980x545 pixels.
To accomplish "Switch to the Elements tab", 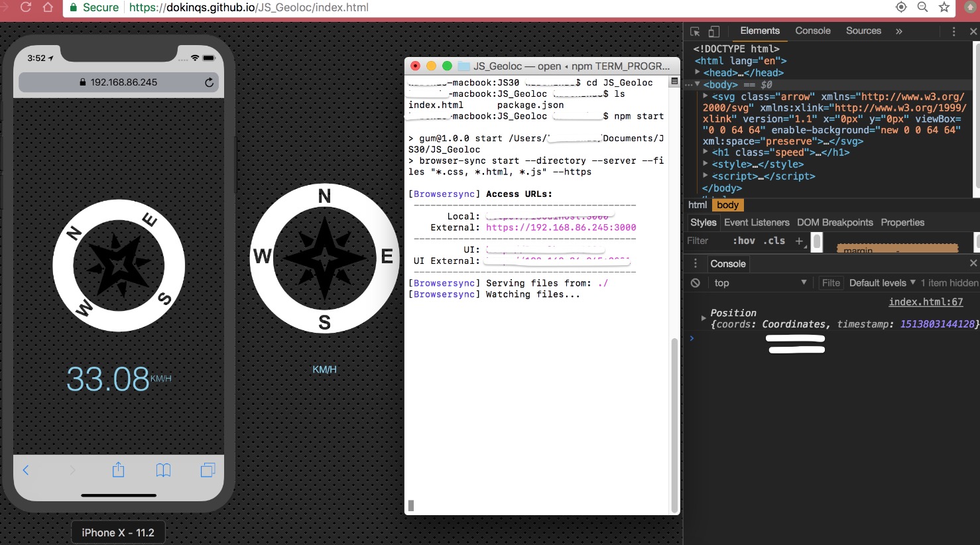I will tap(760, 30).
